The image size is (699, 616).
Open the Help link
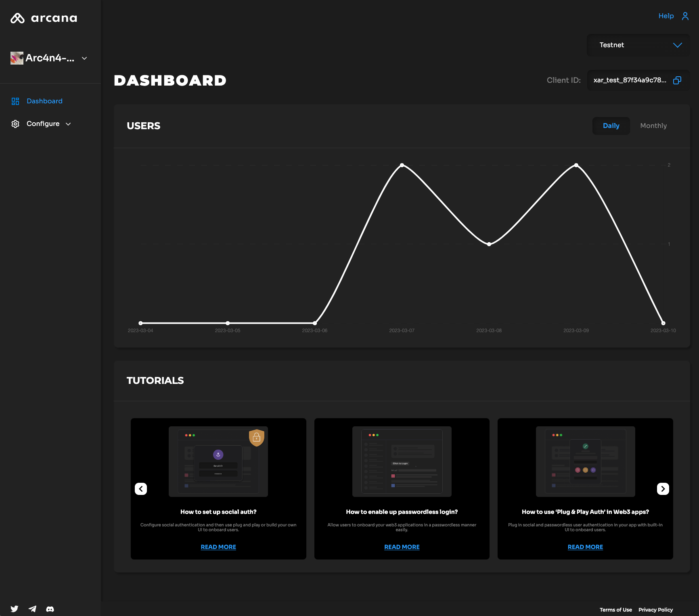click(x=666, y=16)
